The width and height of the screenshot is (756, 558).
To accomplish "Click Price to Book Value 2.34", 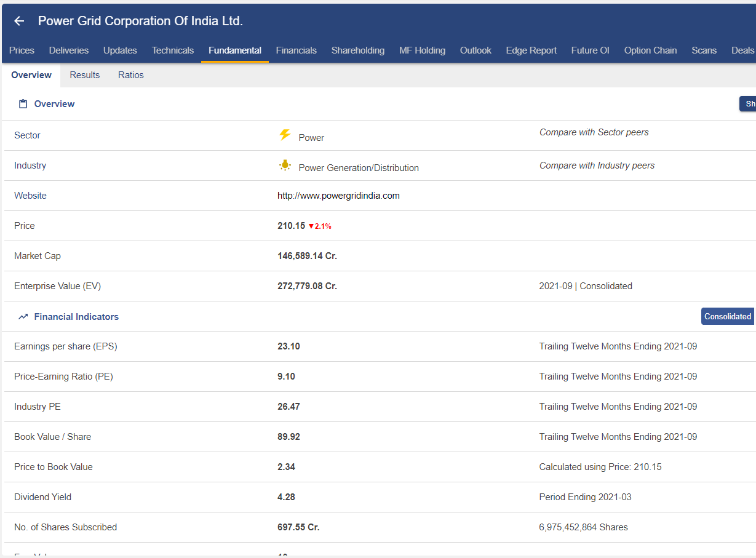I will pyautogui.click(x=286, y=467).
